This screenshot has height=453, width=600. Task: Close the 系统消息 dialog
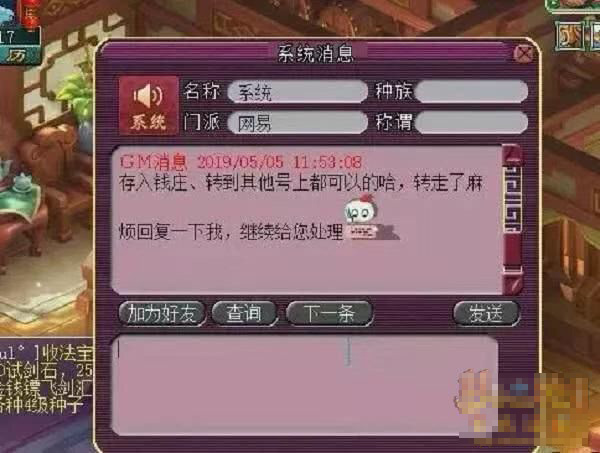pyautogui.click(x=523, y=54)
